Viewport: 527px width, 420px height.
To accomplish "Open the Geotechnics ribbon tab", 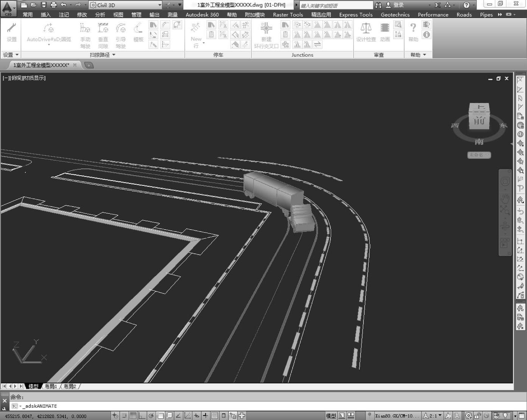I will (395, 15).
